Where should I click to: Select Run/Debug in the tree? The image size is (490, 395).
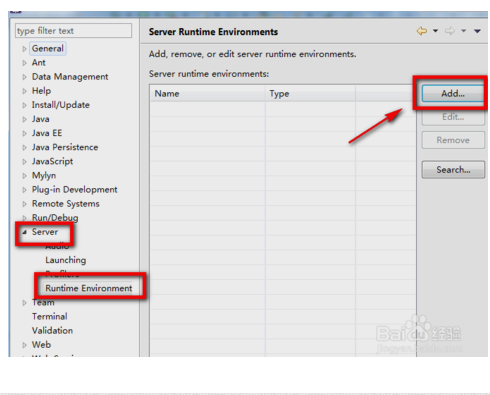click(x=55, y=218)
